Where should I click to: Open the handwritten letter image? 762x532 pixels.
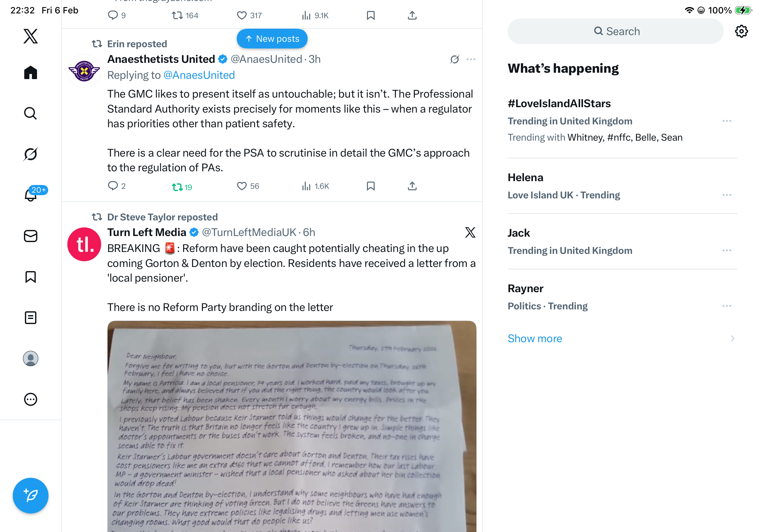tap(291, 426)
